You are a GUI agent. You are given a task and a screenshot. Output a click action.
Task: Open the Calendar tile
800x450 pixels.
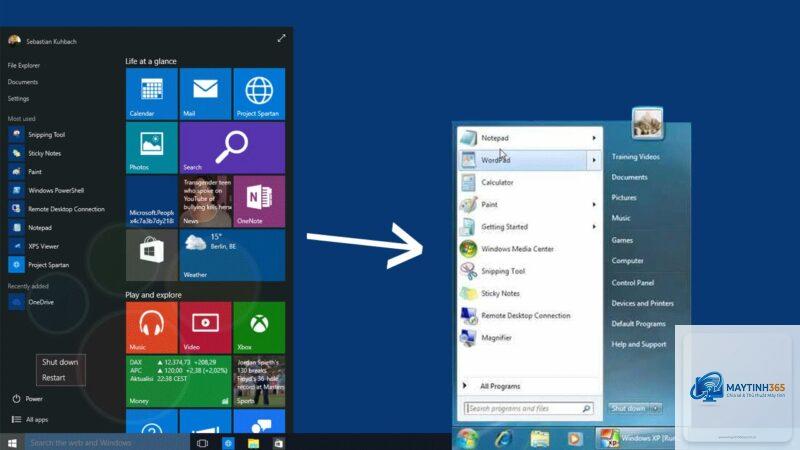point(152,94)
